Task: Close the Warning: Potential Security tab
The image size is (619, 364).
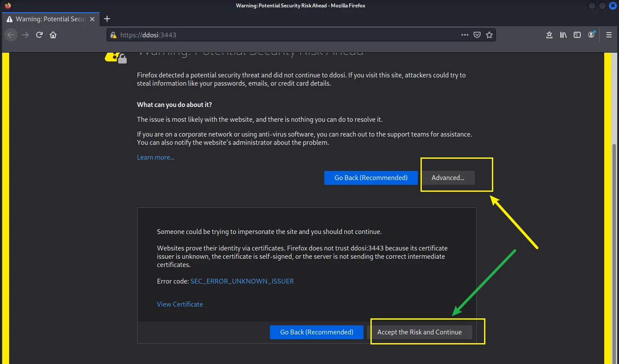Action: coord(92,19)
